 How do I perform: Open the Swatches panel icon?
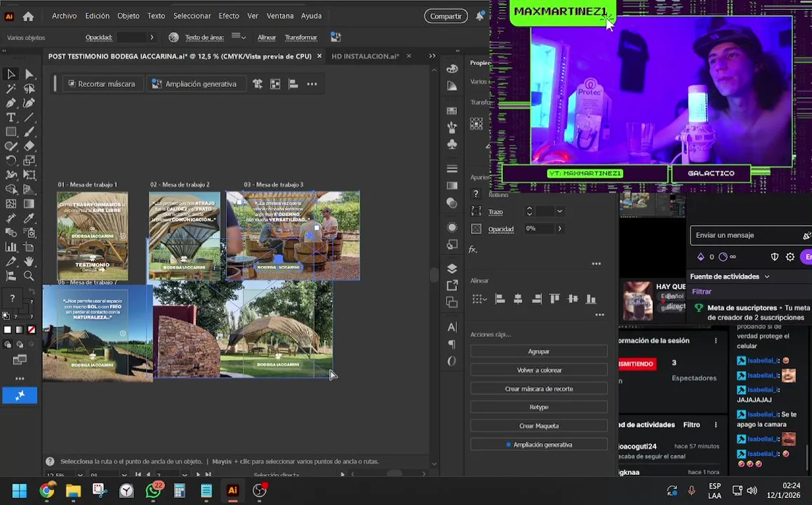click(x=452, y=111)
